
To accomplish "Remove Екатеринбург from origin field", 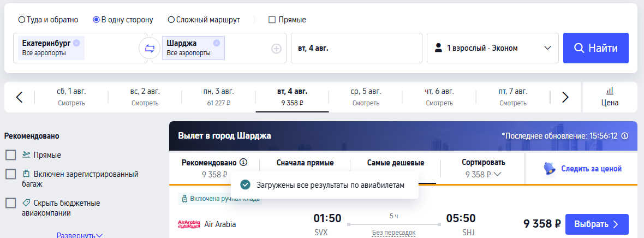I will tap(76, 43).
